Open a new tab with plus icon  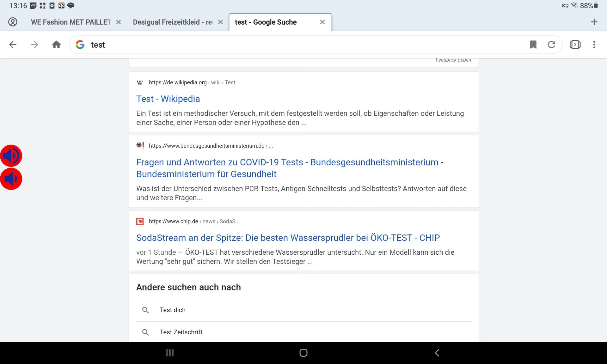(x=594, y=22)
